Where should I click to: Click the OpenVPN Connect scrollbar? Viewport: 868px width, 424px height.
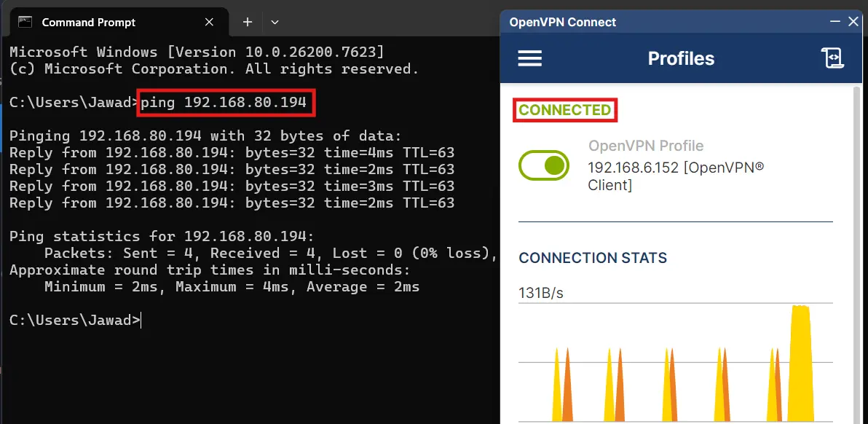pos(857,255)
